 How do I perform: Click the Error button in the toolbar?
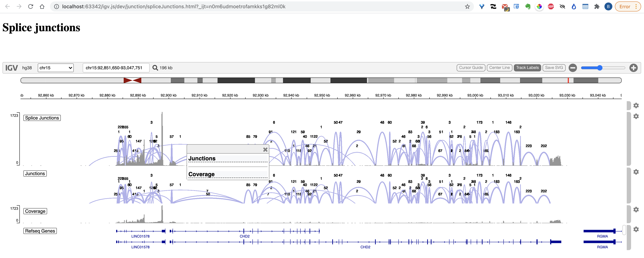point(625,6)
